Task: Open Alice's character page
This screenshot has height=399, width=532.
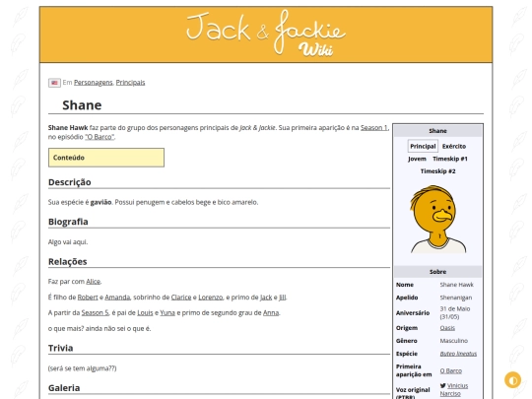Action: point(93,281)
